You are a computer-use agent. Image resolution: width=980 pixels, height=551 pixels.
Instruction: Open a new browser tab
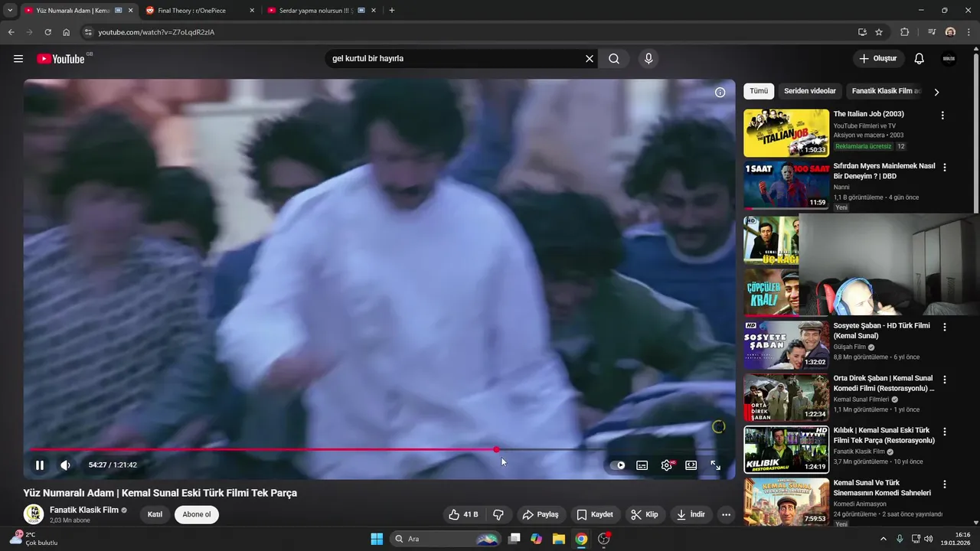(392, 11)
